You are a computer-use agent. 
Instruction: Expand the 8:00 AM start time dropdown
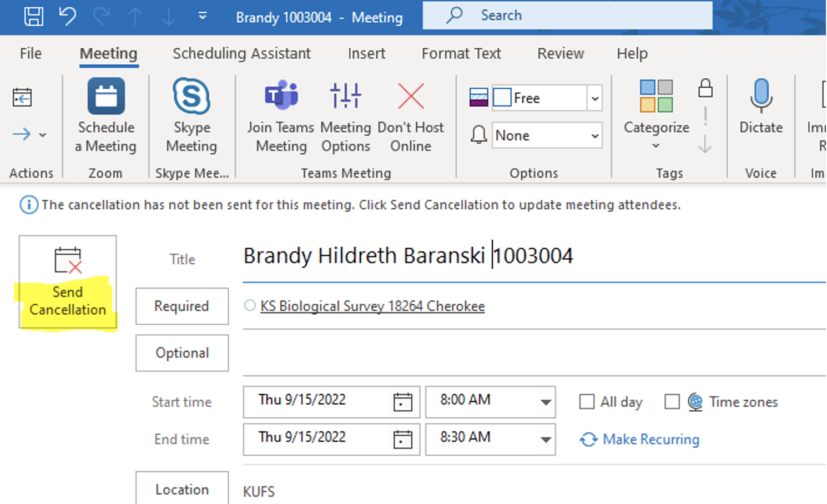point(546,402)
